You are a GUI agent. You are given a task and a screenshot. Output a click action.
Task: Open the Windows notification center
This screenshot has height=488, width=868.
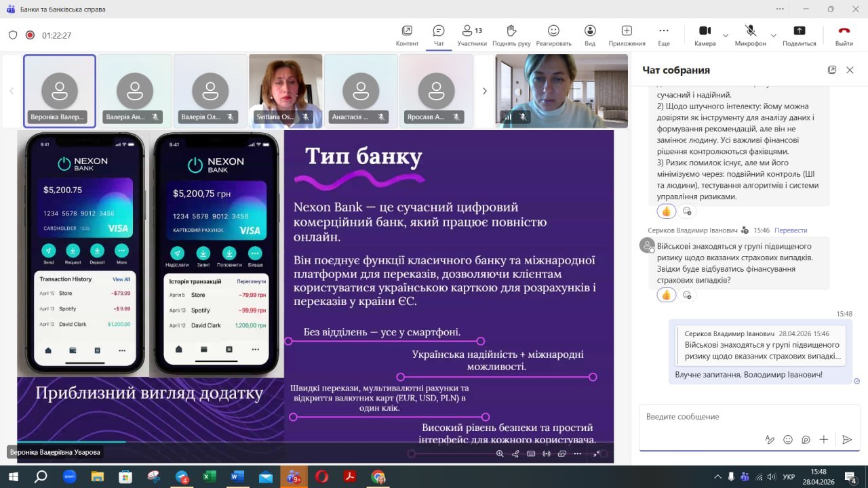click(849, 476)
